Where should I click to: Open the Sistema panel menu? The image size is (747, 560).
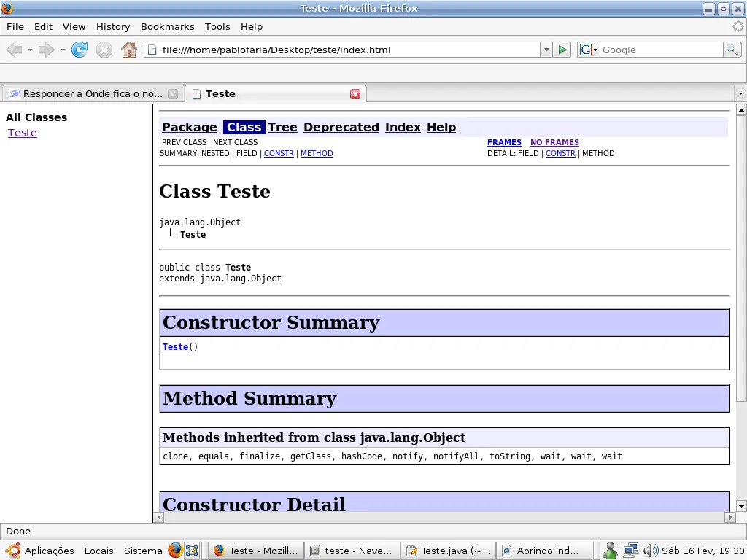click(x=143, y=551)
